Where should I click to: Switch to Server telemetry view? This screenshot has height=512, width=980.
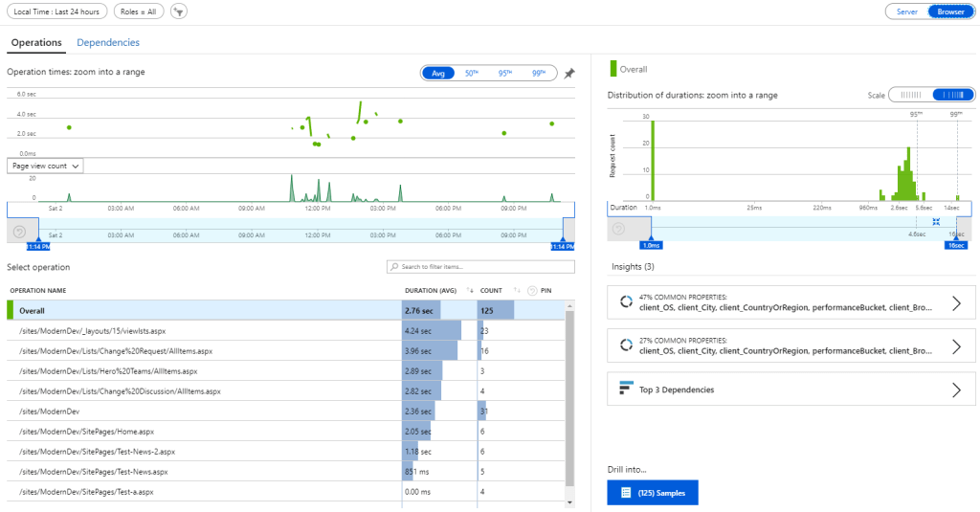[906, 11]
